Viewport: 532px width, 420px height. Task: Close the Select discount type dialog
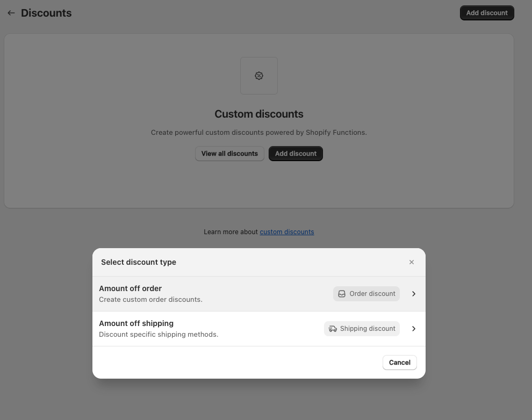pos(412,262)
